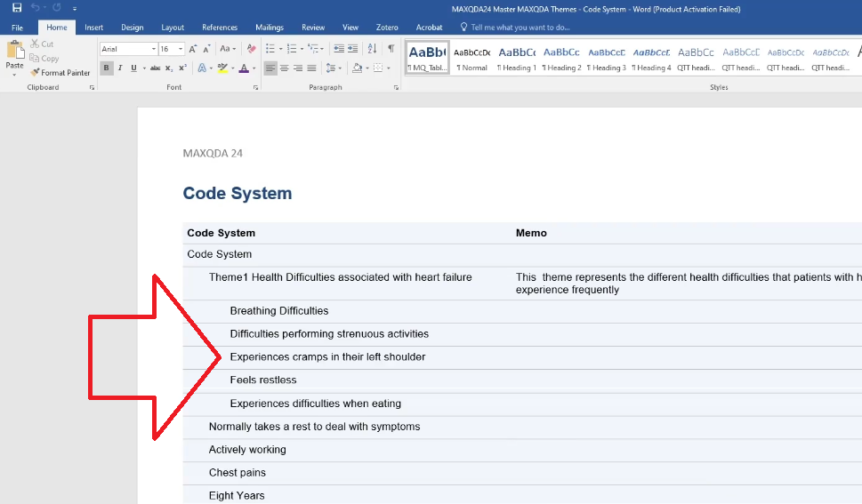
Task: Expand the Paste options arrow
Action: (x=14, y=74)
